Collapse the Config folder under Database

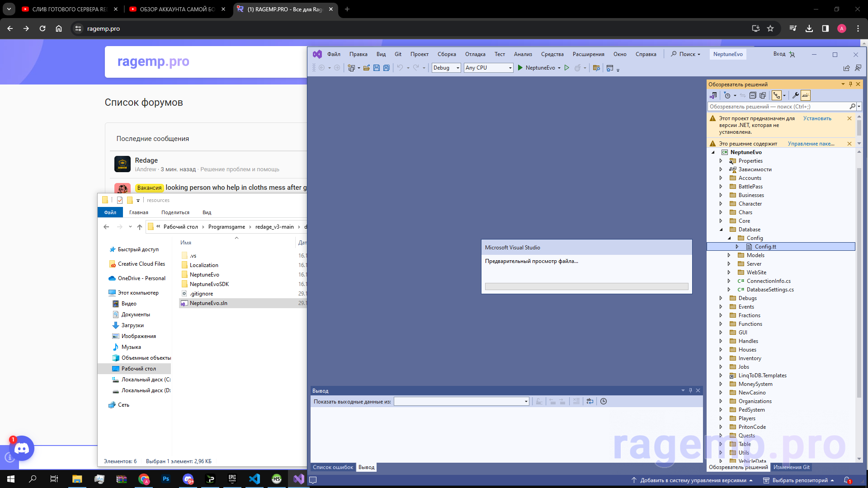(729, 238)
